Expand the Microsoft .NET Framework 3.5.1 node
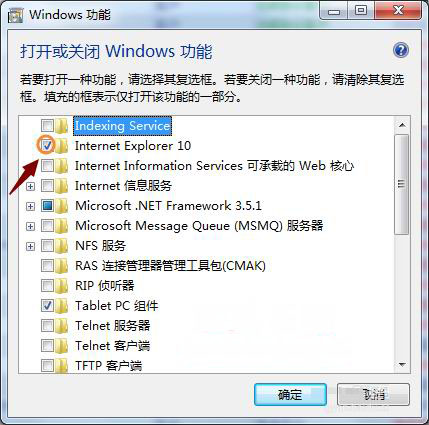This screenshot has width=429, height=425. click(30, 206)
